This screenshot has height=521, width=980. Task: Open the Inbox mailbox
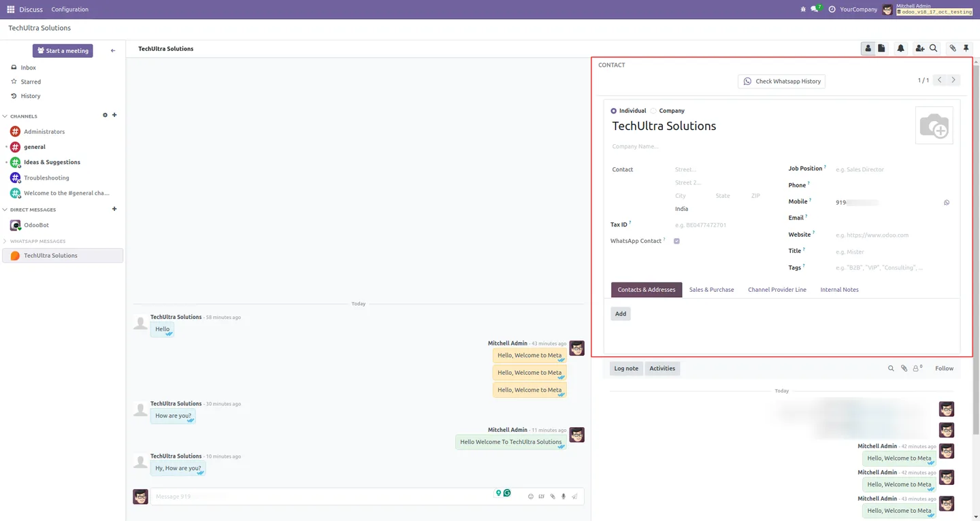(28, 67)
